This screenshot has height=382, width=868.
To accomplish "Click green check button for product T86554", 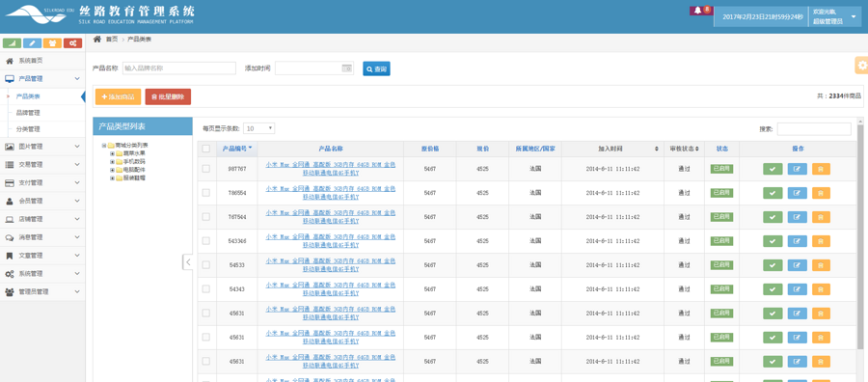I will 773,193.
